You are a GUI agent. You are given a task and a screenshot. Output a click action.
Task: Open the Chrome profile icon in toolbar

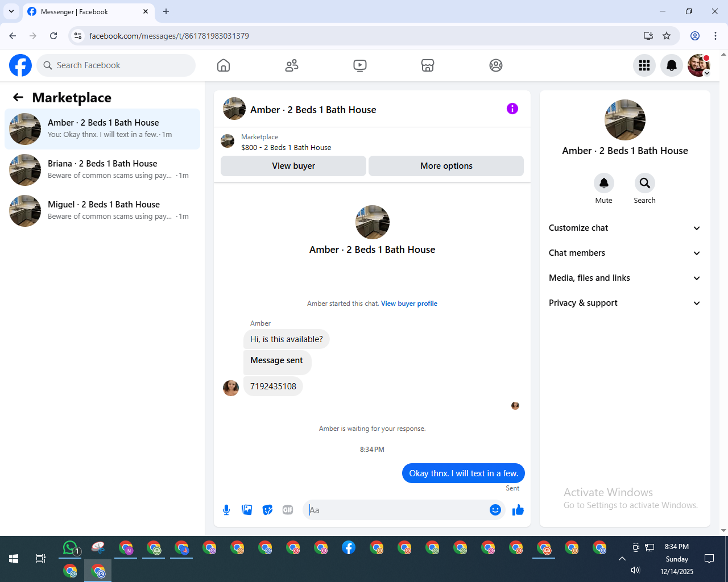pyautogui.click(x=695, y=36)
